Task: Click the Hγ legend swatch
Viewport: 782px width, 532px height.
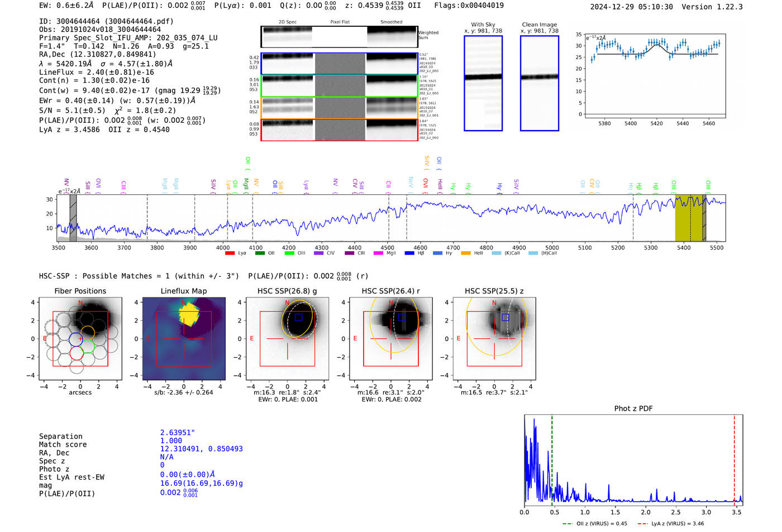Action: (437, 253)
